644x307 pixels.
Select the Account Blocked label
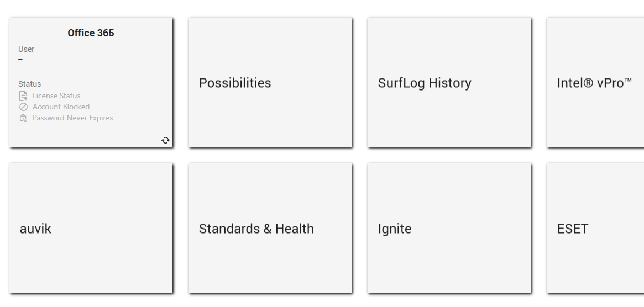pyautogui.click(x=61, y=107)
